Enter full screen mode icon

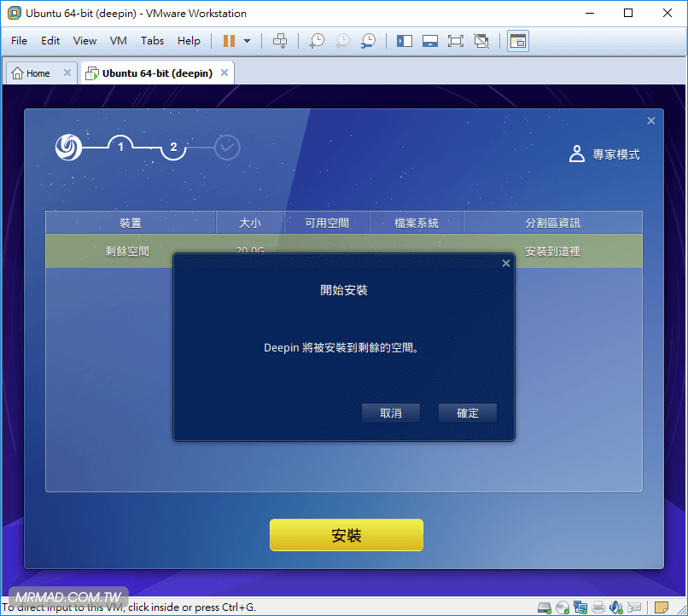click(455, 41)
